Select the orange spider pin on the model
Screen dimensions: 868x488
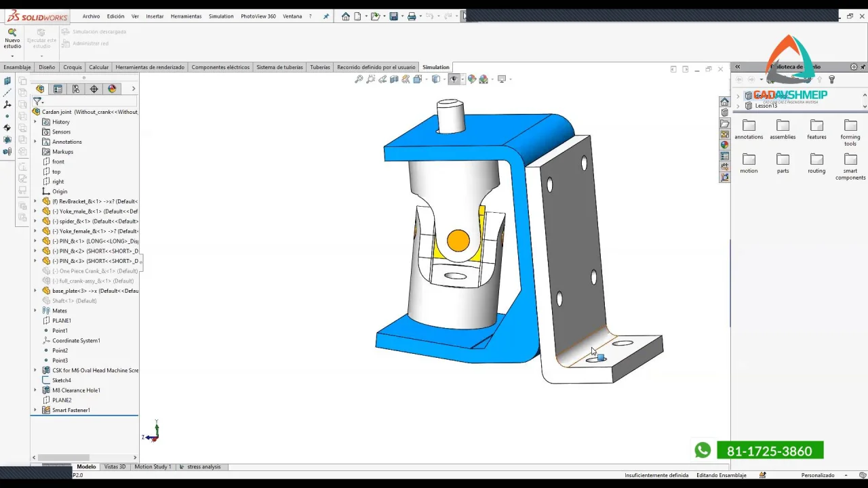(458, 241)
